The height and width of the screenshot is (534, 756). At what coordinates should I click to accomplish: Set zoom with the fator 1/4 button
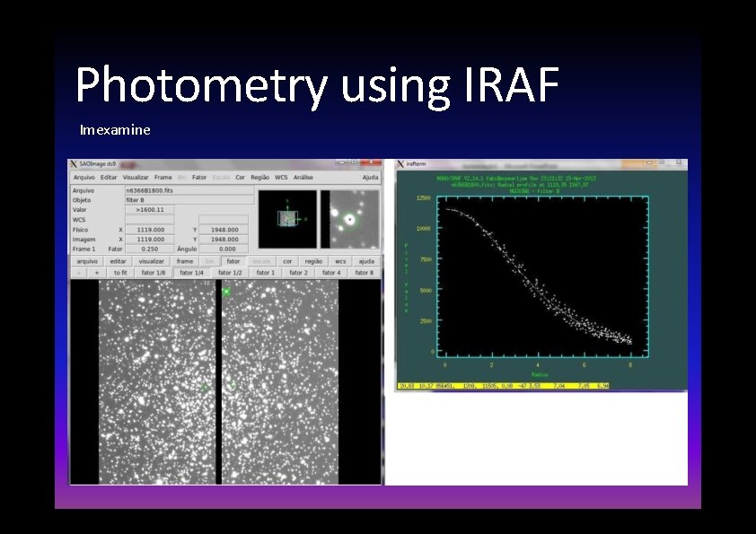pos(192,273)
